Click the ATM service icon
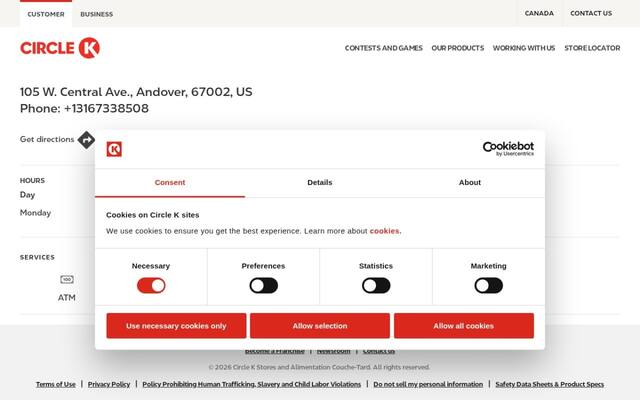640x400 pixels. click(67, 280)
